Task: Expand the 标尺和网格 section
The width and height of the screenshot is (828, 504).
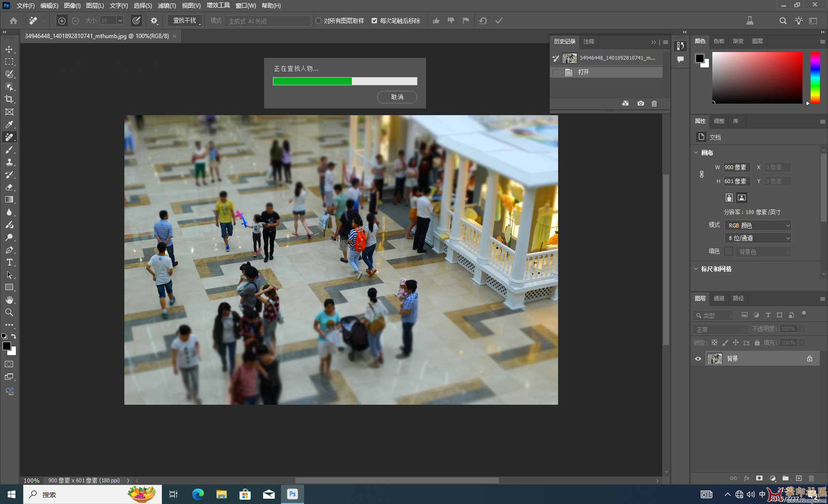Action: 696,269
